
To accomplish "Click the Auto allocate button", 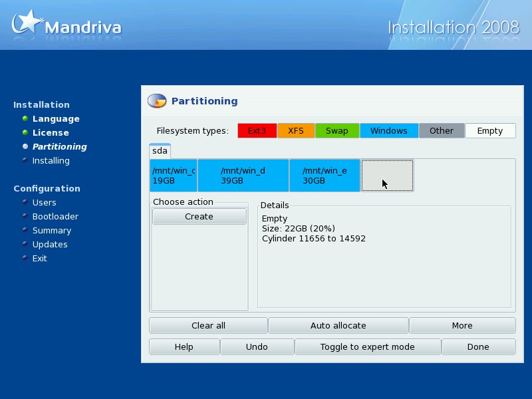I will coord(338,325).
